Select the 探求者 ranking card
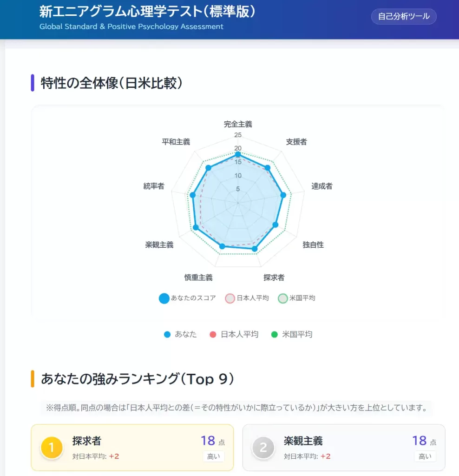The image size is (459, 476). [132, 447]
